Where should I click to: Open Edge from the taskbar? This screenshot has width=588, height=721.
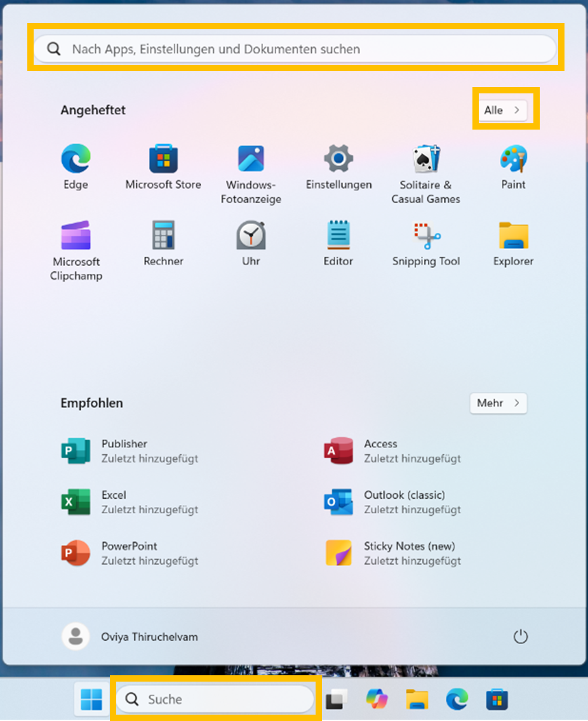[x=457, y=699]
